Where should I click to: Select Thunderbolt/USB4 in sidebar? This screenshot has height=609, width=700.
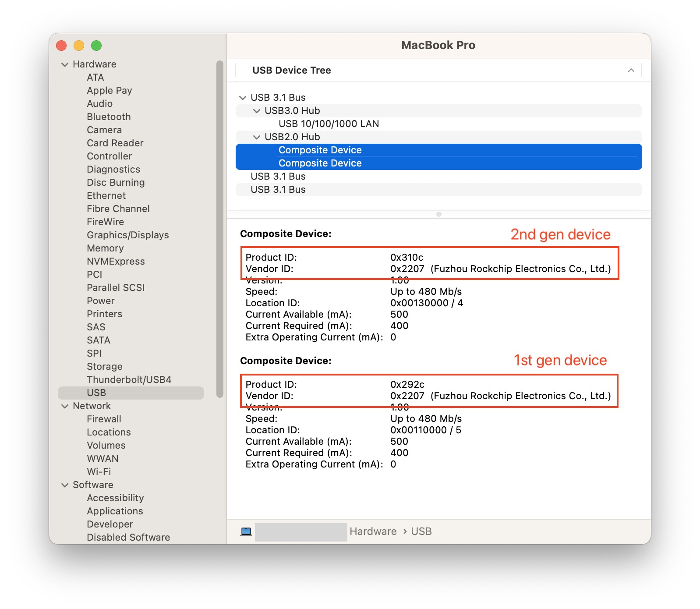click(x=129, y=380)
